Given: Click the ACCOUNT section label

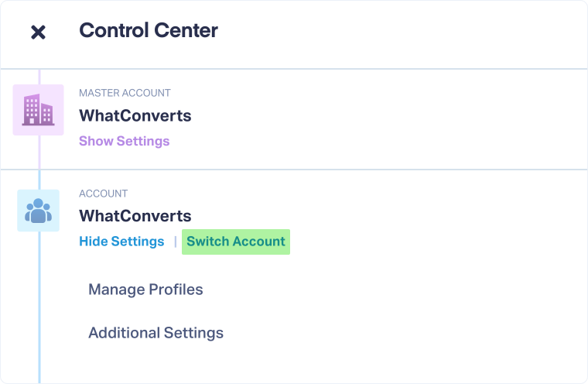Looking at the screenshot, I should pyautogui.click(x=103, y=194).
